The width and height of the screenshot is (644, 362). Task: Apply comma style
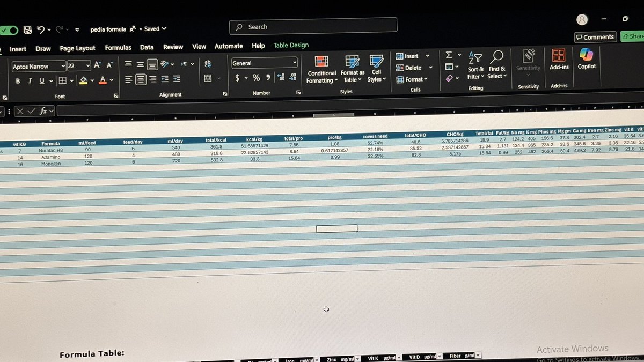pos(268,78)
